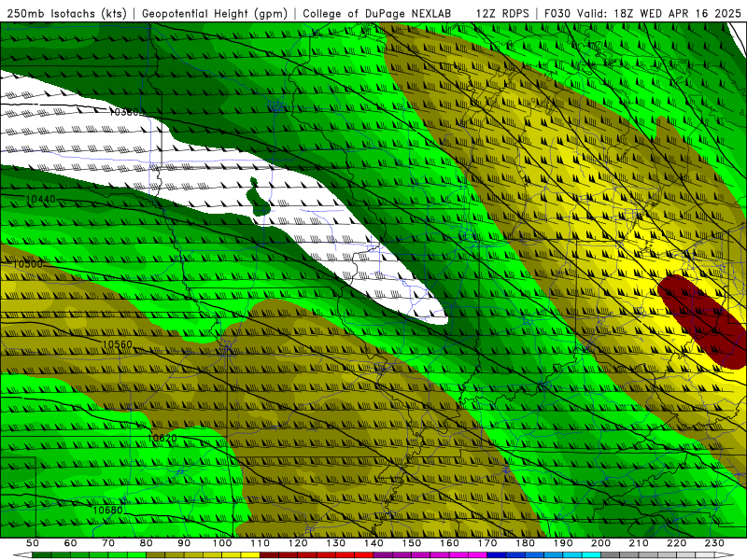Click the '12Z RDPS' model run label
This screenshot has width=747, height=560.
pyautogui.click(x=502, y=13)
